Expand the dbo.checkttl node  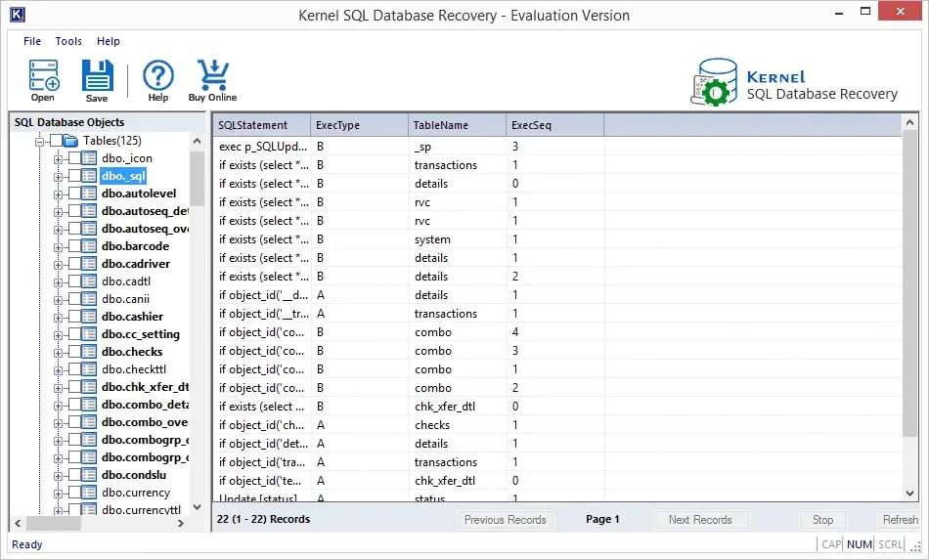tap(58, 370)
